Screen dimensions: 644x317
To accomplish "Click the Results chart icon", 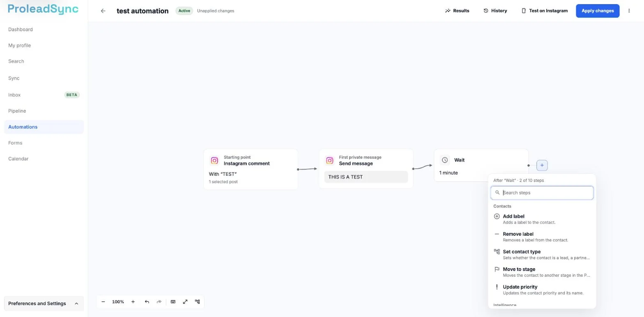I will [x=448, y=11].
